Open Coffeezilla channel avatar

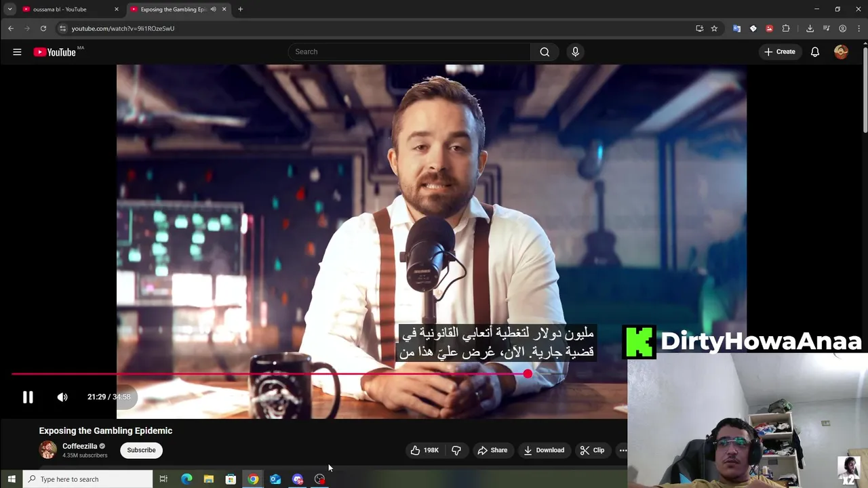pyautogui.click(x=48, y=450)
